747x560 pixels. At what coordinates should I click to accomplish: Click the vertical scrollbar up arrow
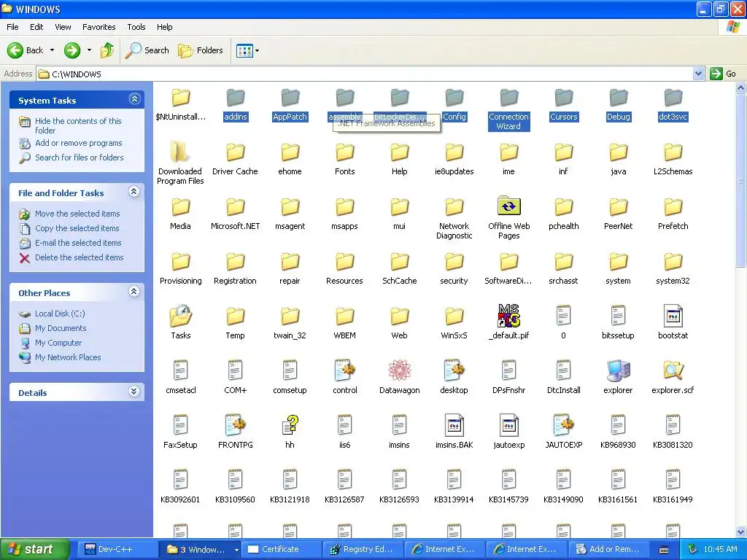(x=741, y=87)
